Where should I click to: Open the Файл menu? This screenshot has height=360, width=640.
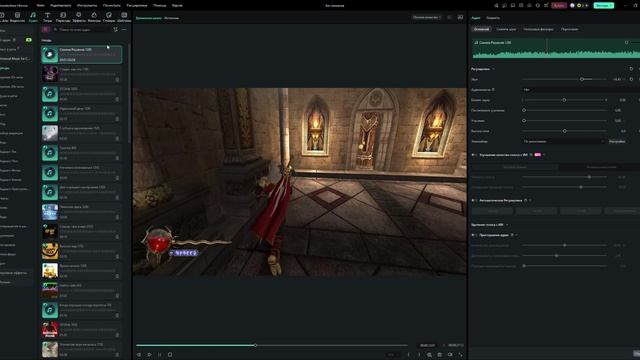pos(40,5)
